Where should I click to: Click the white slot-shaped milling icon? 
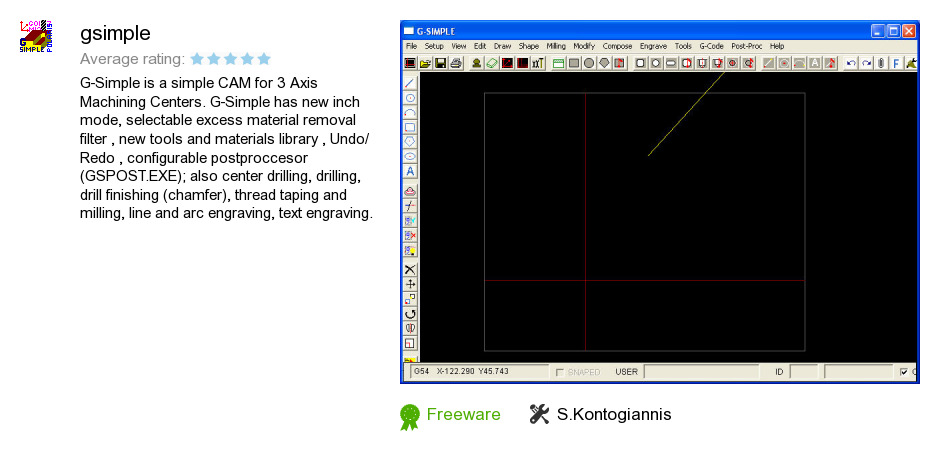coord(671,63)
